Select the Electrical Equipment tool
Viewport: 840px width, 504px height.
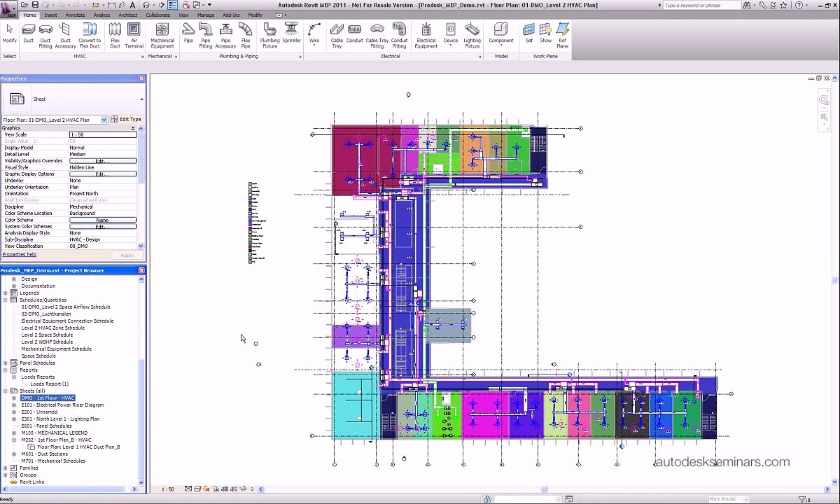(x=426, y=35)
